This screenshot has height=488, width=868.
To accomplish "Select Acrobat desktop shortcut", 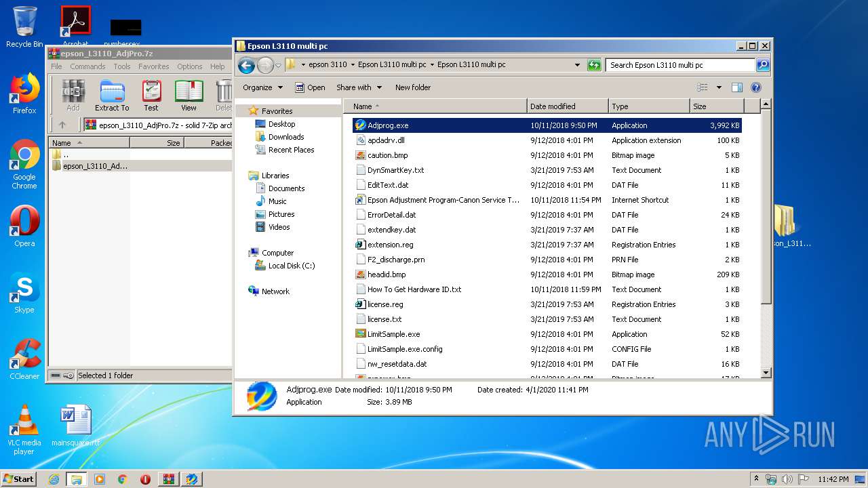I will [75, 26].
